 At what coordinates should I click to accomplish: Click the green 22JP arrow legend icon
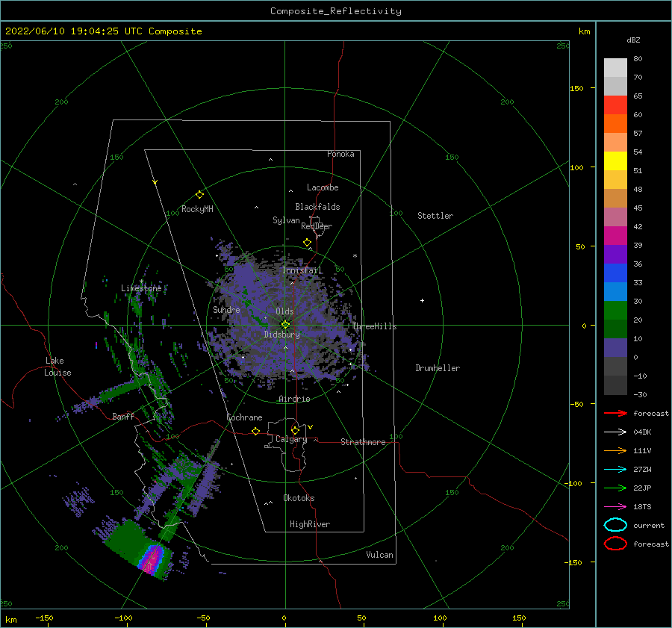coord(615,488)
